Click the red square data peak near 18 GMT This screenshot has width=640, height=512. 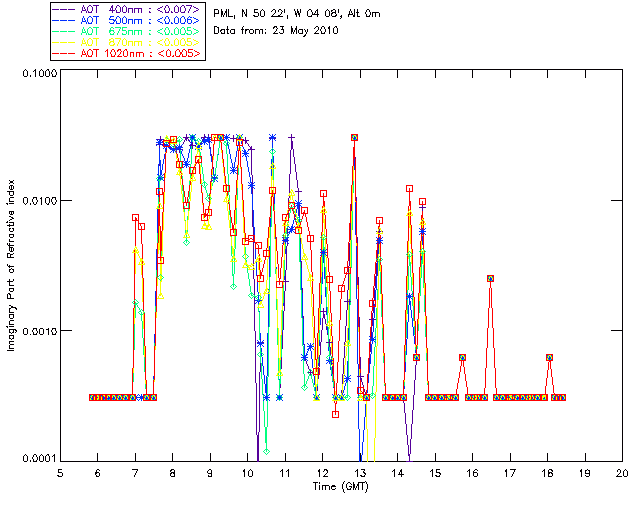[x=550, y=357]
